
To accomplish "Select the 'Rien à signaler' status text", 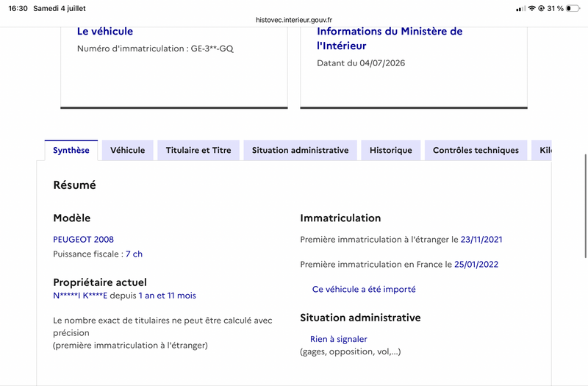I will (x=339, y=339).
